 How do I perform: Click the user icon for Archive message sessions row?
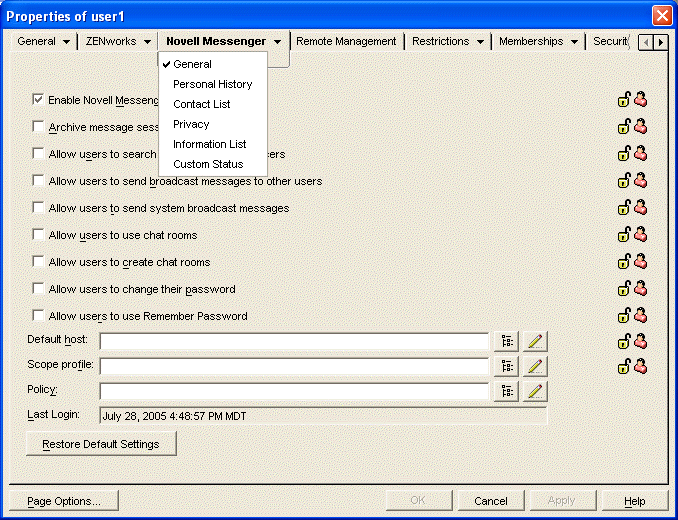coord(640,126)
